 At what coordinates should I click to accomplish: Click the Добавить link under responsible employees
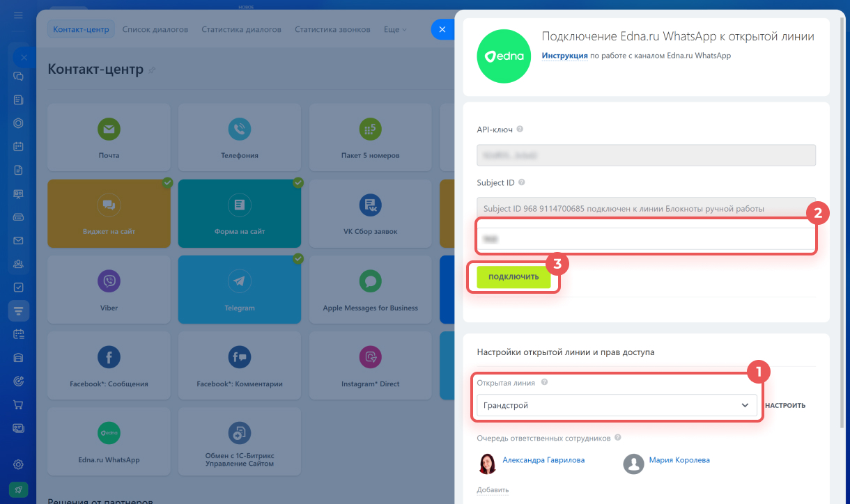493,490
